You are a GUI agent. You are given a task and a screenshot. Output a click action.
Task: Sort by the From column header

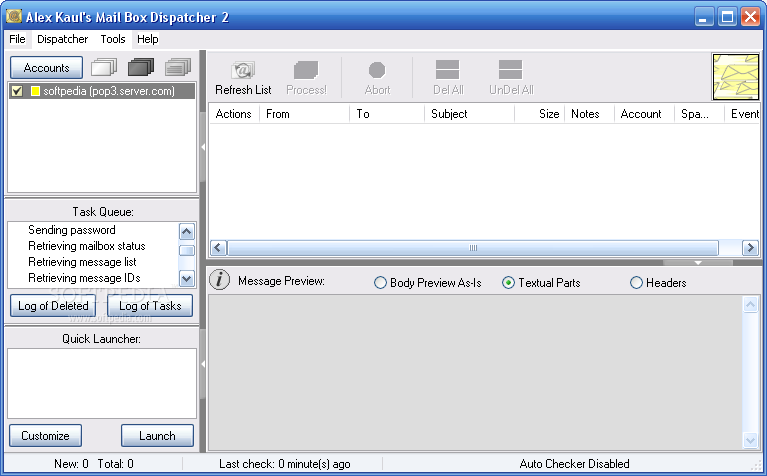click(x=304, y=114)
